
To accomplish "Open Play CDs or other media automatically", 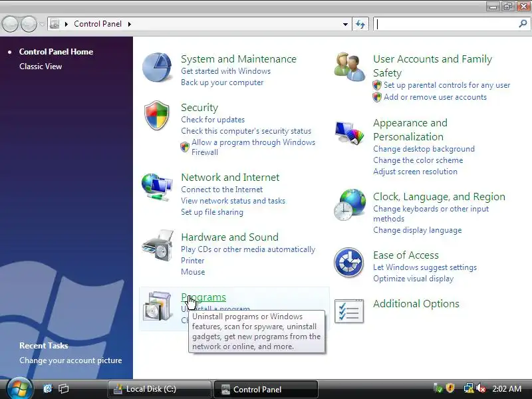I will point(248,249).
